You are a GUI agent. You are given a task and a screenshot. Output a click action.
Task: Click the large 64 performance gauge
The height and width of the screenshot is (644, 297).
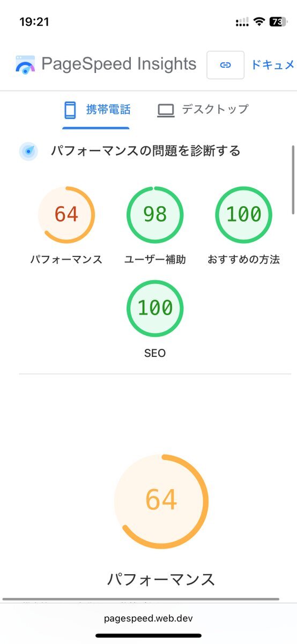161,501
